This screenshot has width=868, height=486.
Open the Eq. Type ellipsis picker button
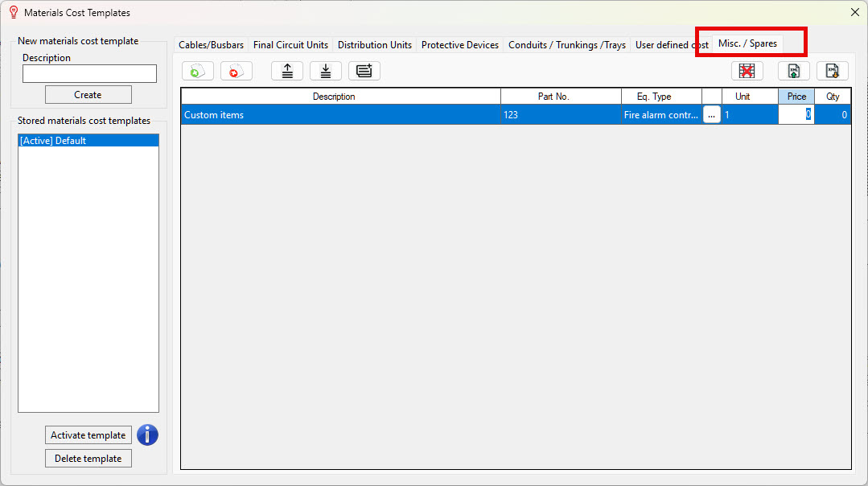(711, 115)
